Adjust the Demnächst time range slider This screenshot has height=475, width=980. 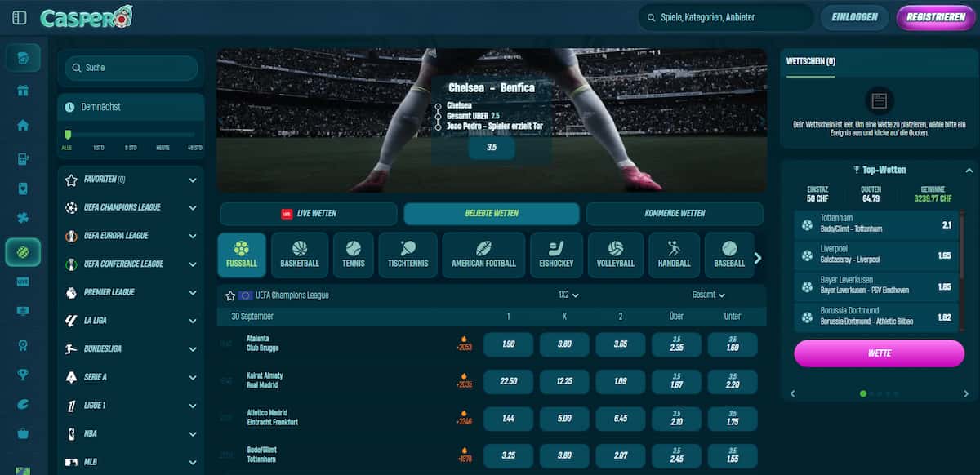131,135
